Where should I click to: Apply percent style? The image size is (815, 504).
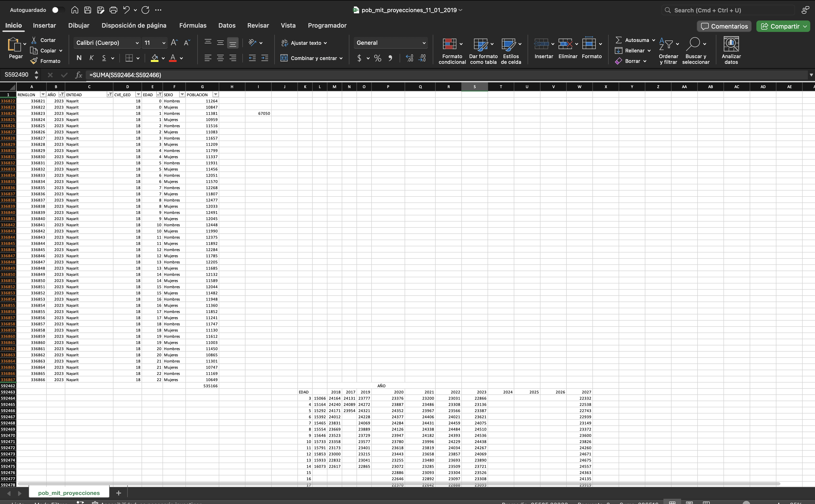377,58
